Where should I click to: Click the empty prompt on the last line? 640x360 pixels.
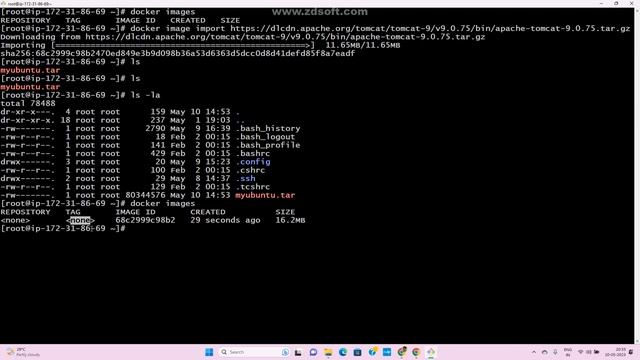(x=63, y=229)
